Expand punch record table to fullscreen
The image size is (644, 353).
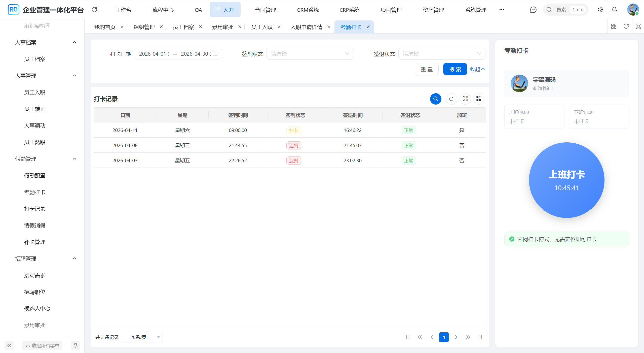tap(465, 99)
